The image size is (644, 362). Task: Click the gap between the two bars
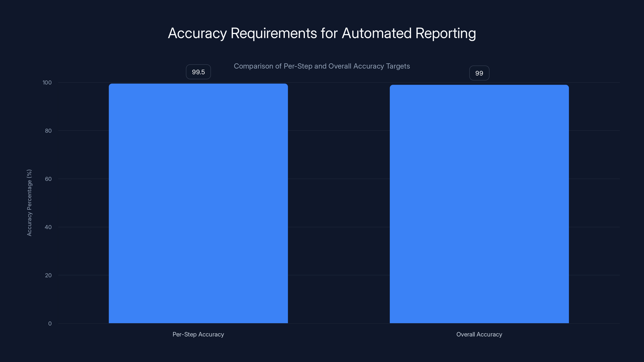[339, 200]
